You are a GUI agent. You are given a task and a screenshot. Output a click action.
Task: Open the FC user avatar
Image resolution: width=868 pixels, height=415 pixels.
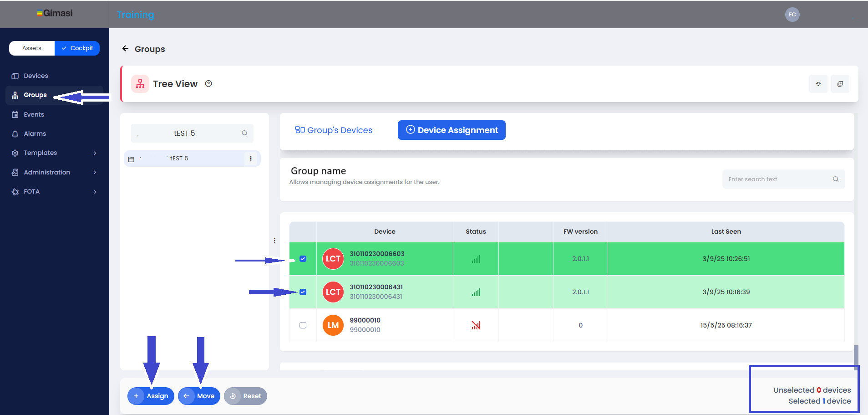coord(792,15)
